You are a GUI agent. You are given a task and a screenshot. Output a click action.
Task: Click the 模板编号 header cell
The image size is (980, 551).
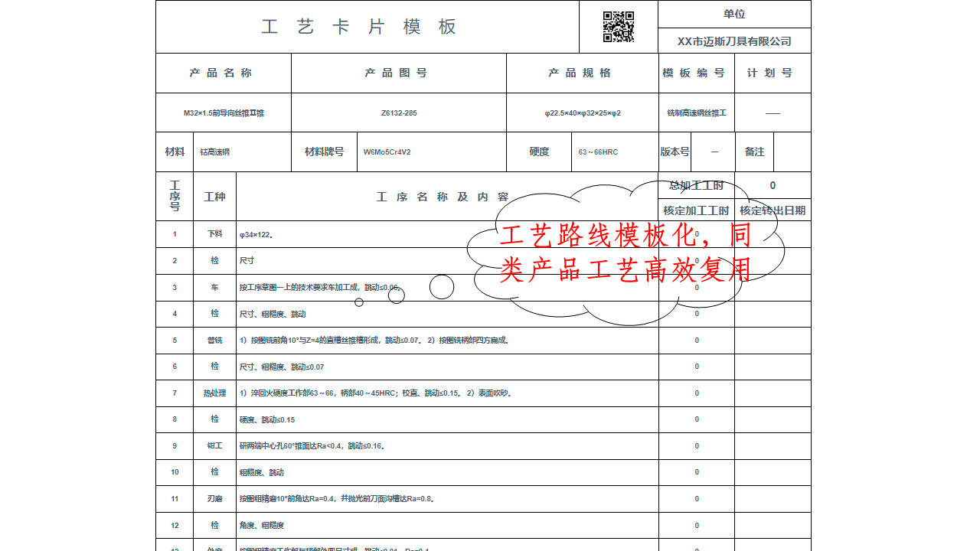696,73
